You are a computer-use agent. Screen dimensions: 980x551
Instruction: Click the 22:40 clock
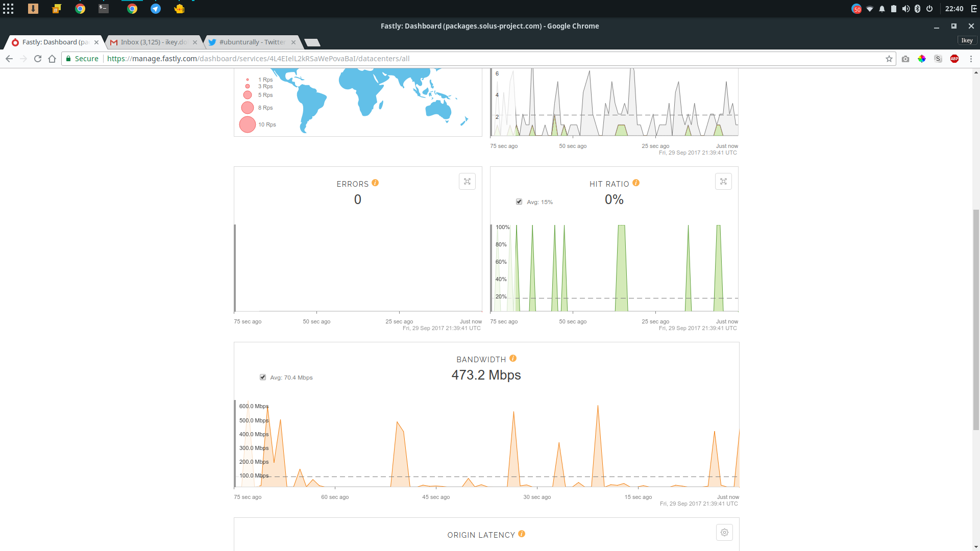click(x=954, y=9)
